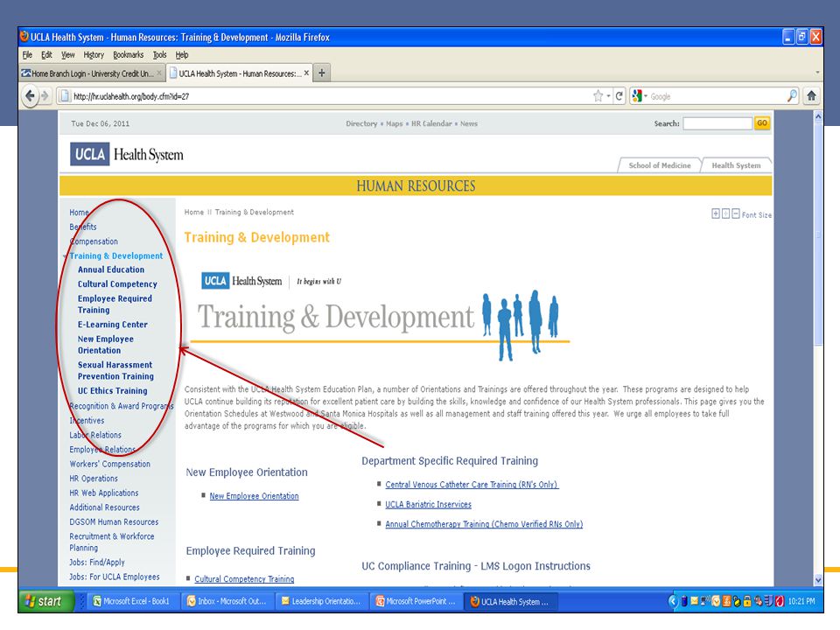This screenshot has width=840, height=630.
Task: Open the Health System tab
Action: [736, 165]
